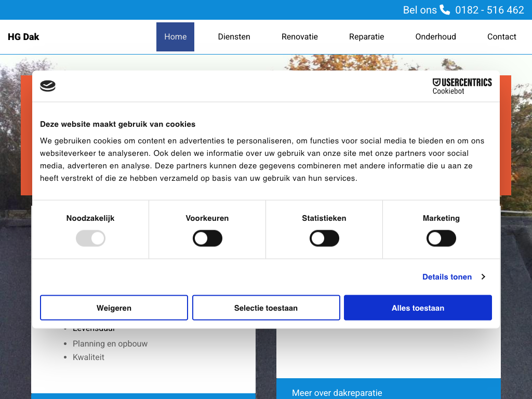Click the chevron arrow beside Details tonen
532x399 pixels.
[483, 277]
